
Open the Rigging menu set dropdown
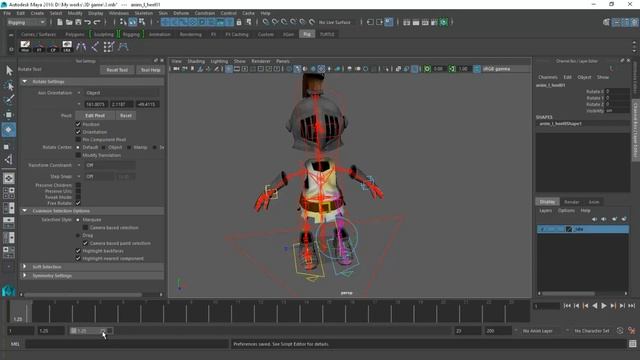pos(26,22)
